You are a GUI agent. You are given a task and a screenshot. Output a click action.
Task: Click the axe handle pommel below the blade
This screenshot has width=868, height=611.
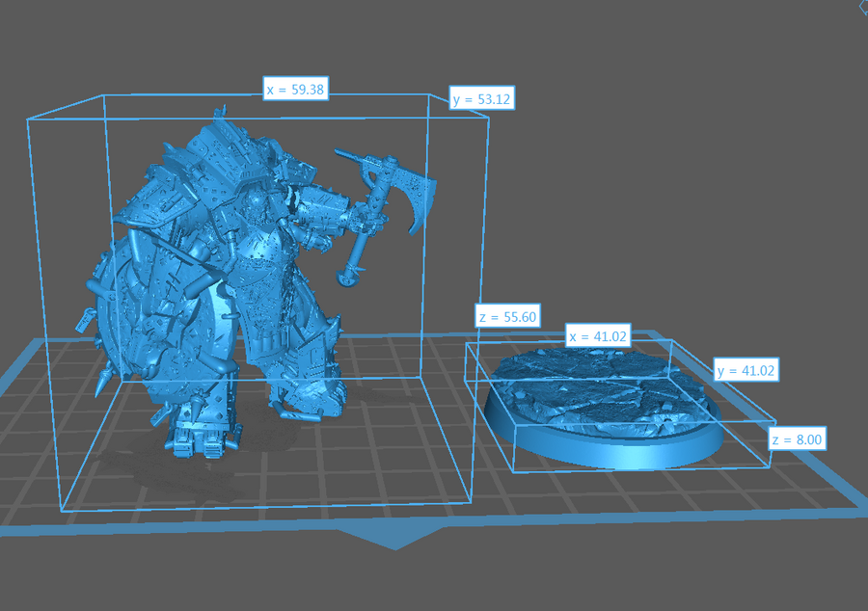(344, 279)
